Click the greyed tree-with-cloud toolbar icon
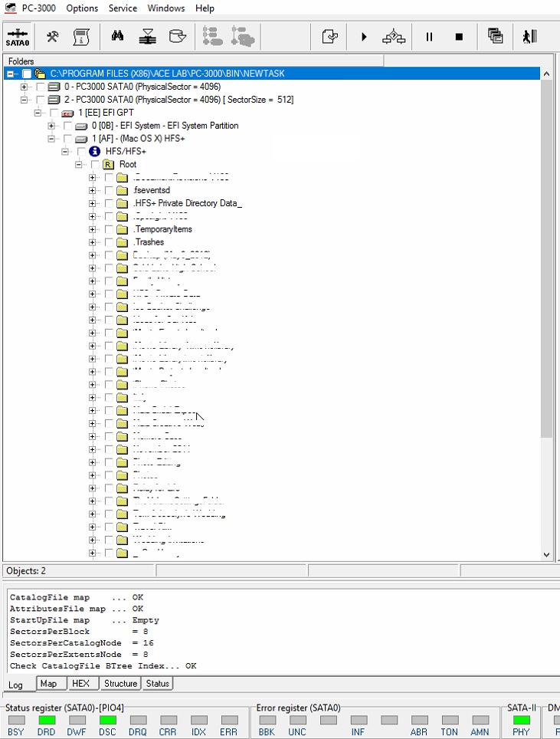560x739 pixels. pyautogui.click(x=243, y=37)
